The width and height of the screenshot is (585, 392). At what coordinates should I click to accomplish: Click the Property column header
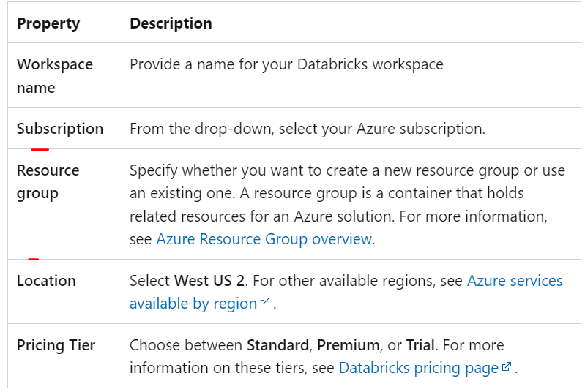click(47, 23)
